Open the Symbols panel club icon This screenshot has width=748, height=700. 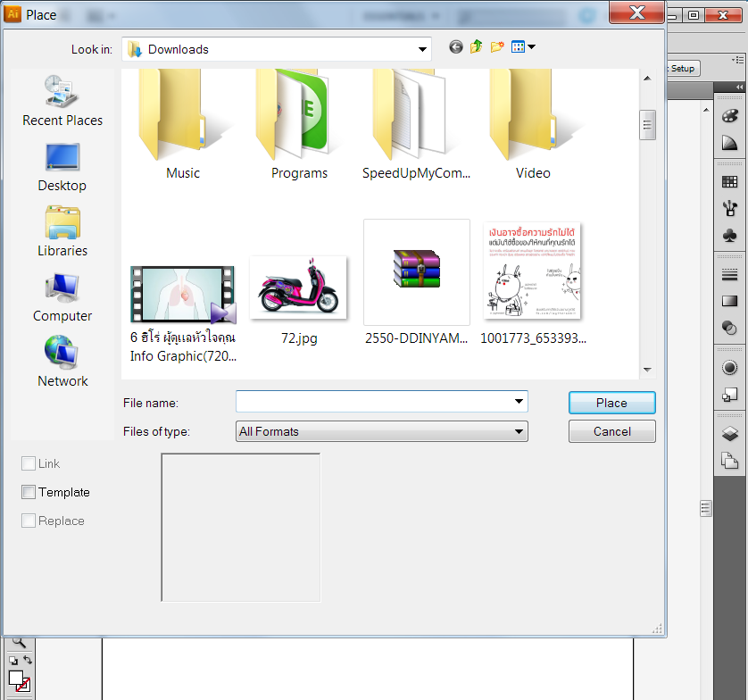[x=729, y=235]
